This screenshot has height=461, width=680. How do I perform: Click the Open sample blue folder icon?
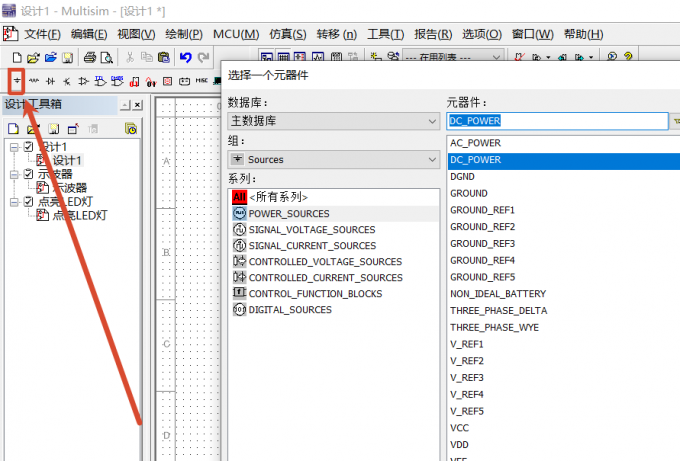51,57
